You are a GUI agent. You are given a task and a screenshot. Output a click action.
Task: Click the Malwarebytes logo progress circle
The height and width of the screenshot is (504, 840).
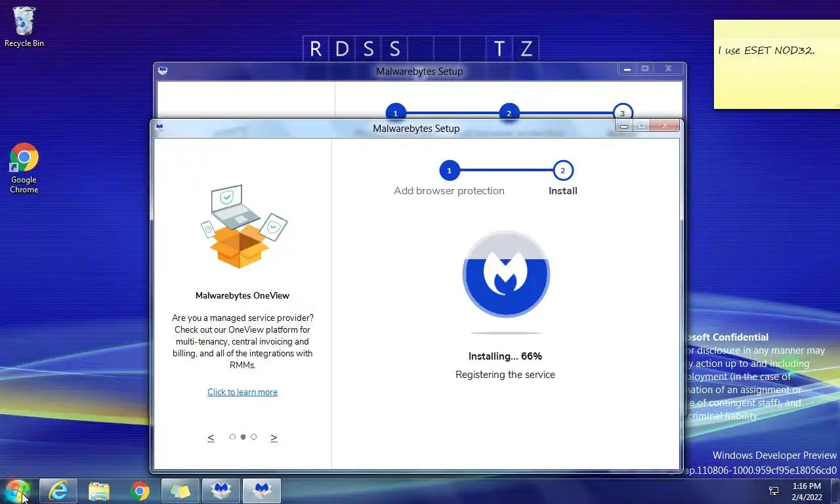click(x=506, y=274)
